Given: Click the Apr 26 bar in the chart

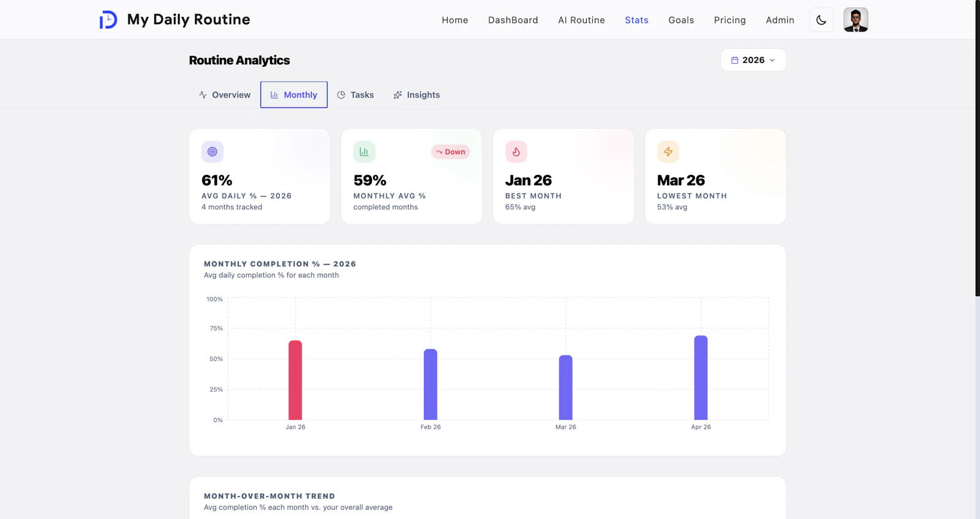Looking at the screenshot, I should pos(701,378).
